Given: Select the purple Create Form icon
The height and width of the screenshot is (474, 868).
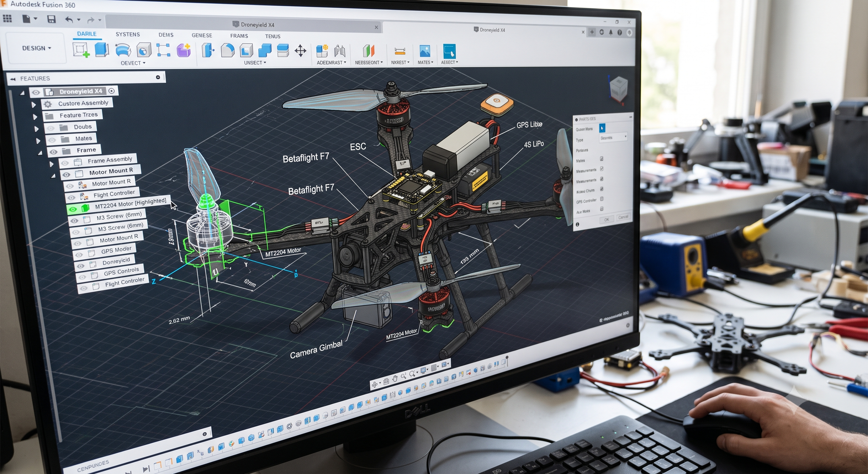Looking at the screenshot, I should [x=184, y=50].
